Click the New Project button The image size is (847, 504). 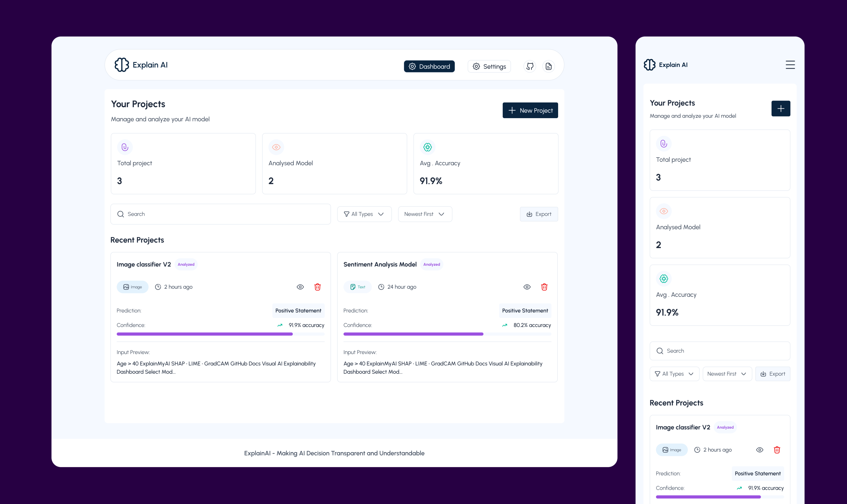coord(530,110)
